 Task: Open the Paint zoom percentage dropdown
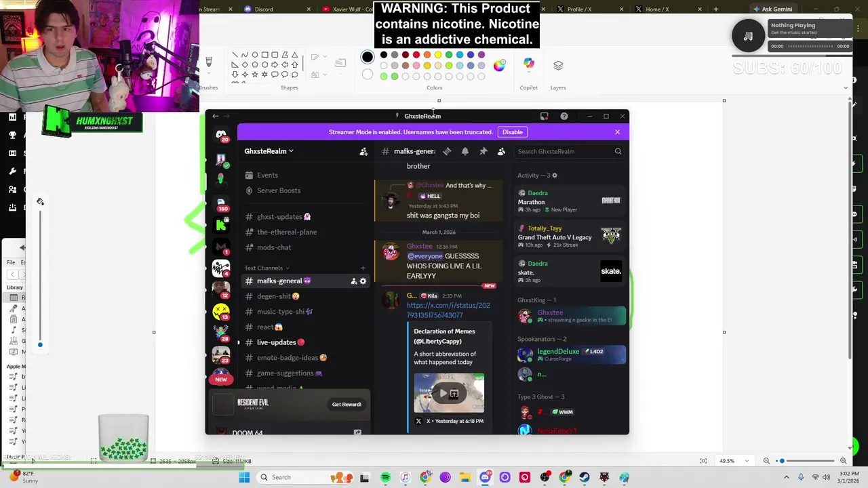747,461
